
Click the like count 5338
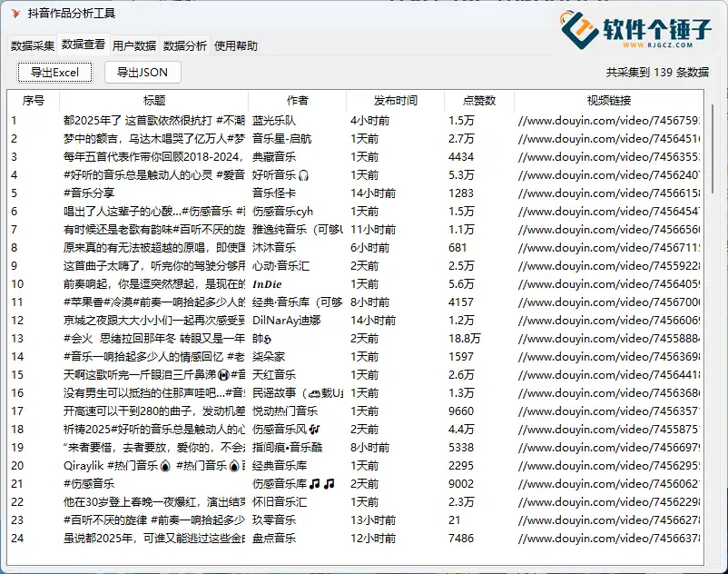(461, 447)
